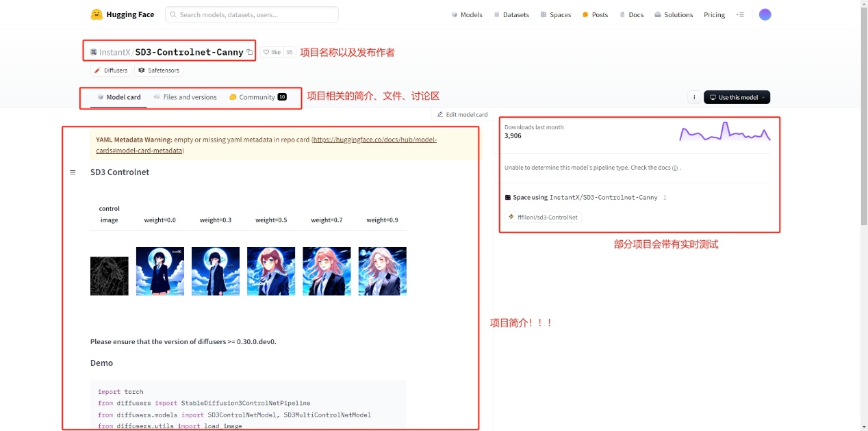The height and width of the screenshot is (431, 868).
Task: Click the weight=0.9 sample image thumbnail
Action: pos(382,271)
